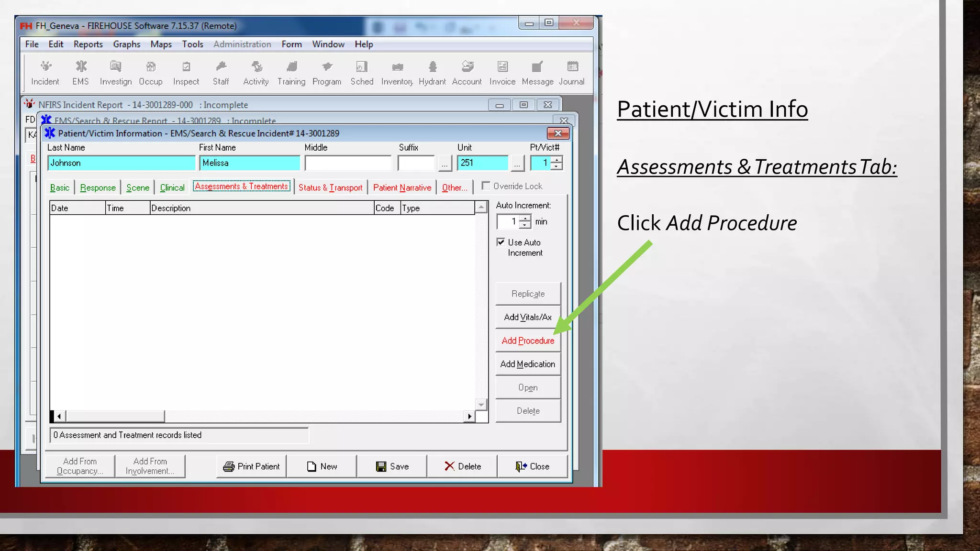
Task: Open the Inventory toolbar icon
Action: coord(397,73)
